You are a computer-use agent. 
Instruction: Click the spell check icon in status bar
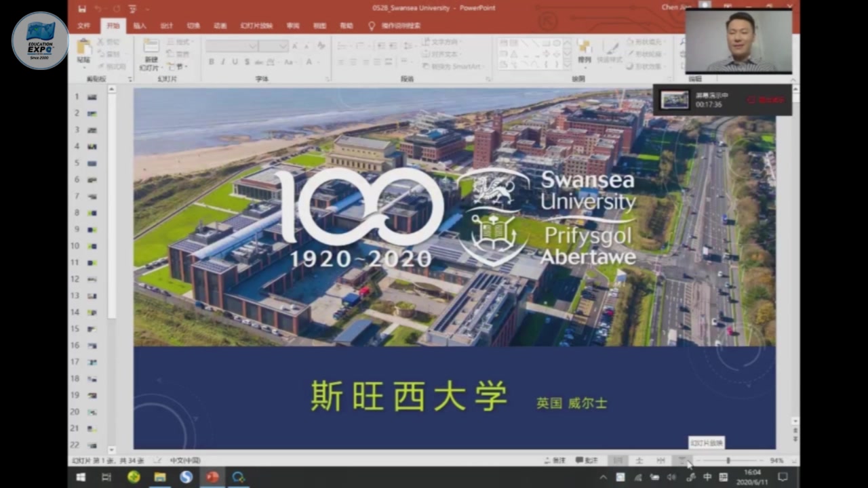pyautogui.click(x=157, y=461)
